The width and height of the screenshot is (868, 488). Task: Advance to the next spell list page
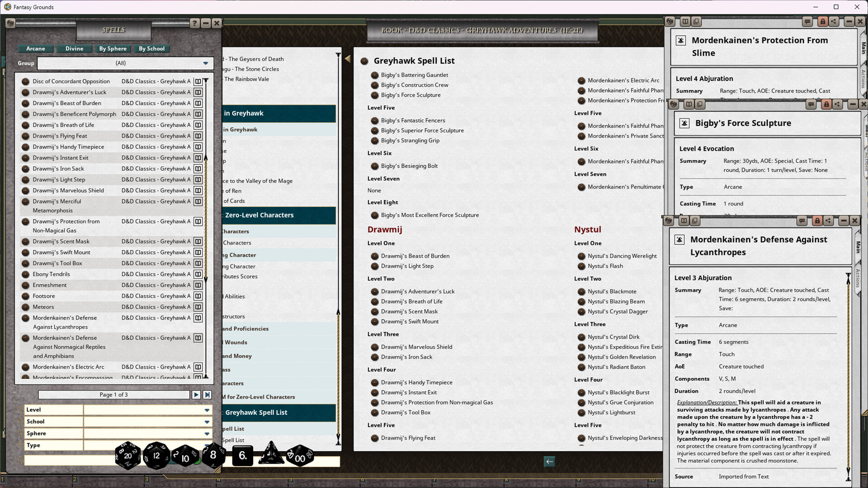[x=196, y=394]
